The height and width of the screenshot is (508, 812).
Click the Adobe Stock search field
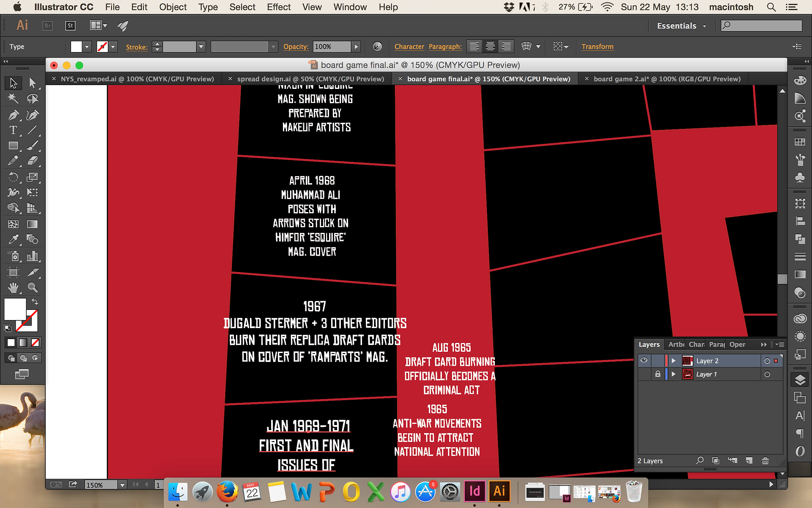point(761,25)
